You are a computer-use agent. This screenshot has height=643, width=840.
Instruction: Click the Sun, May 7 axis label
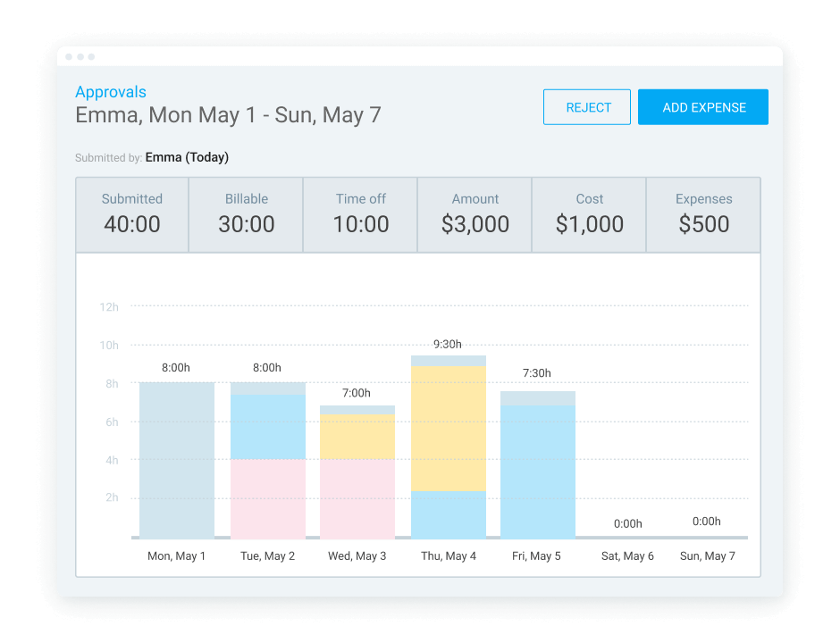pos(707,556)
